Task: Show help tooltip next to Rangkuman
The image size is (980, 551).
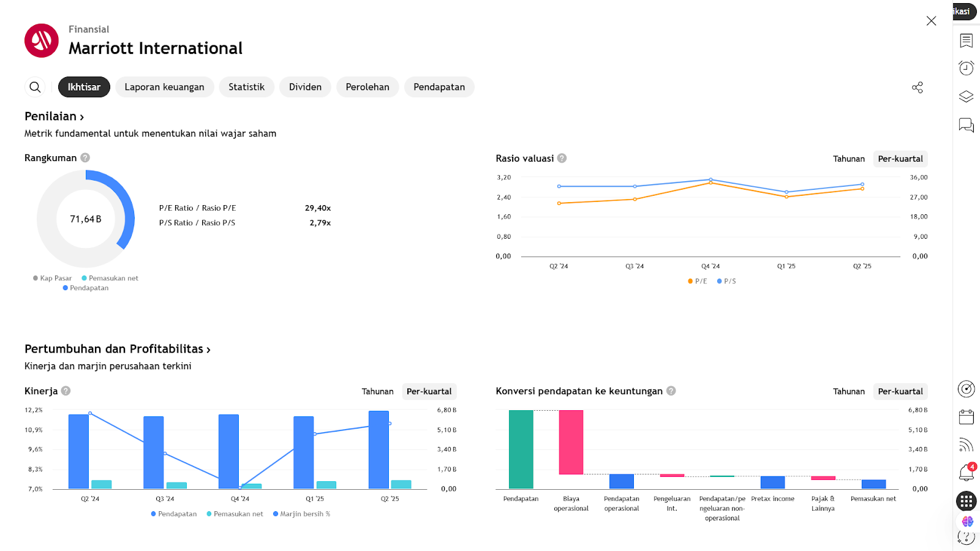Action: 85,158
